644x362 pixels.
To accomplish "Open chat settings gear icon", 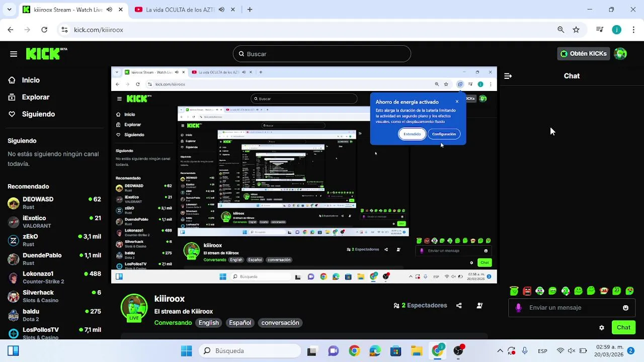I will [601, 328].
